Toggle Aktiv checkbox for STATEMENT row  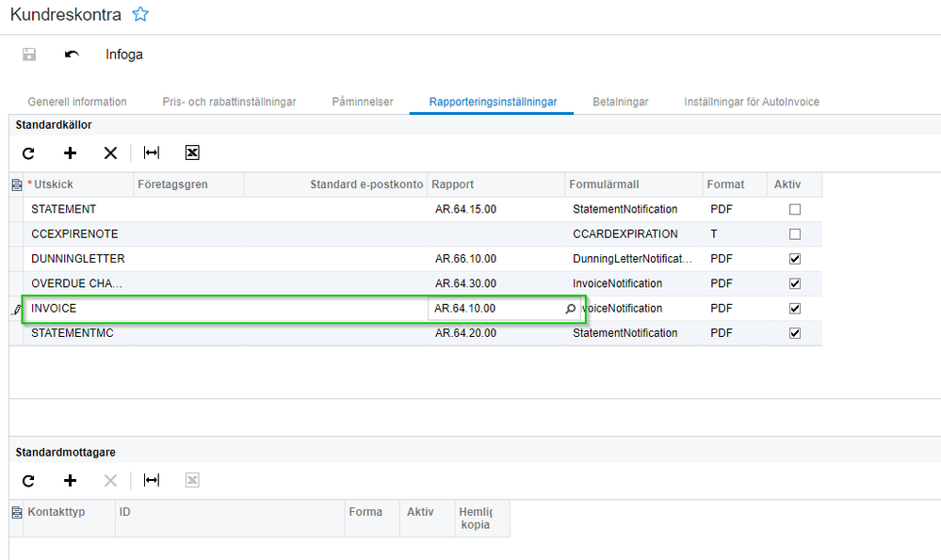coord(795,209)
